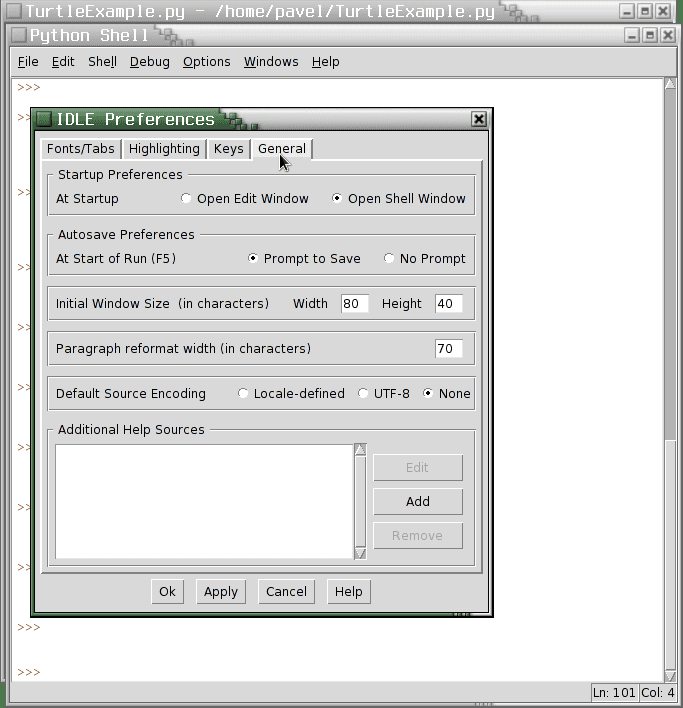Click Python Shell window menu icon
The image size is (683, 708).
click(19, 35)
